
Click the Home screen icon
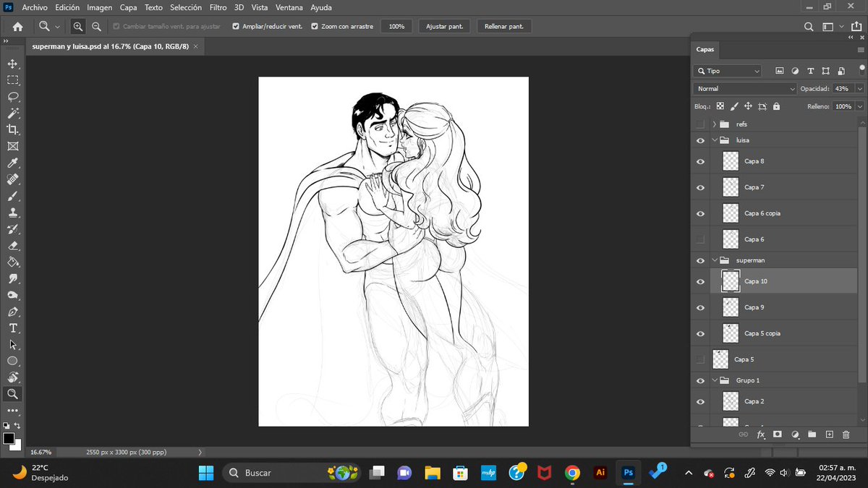click(x=17, y=26)
